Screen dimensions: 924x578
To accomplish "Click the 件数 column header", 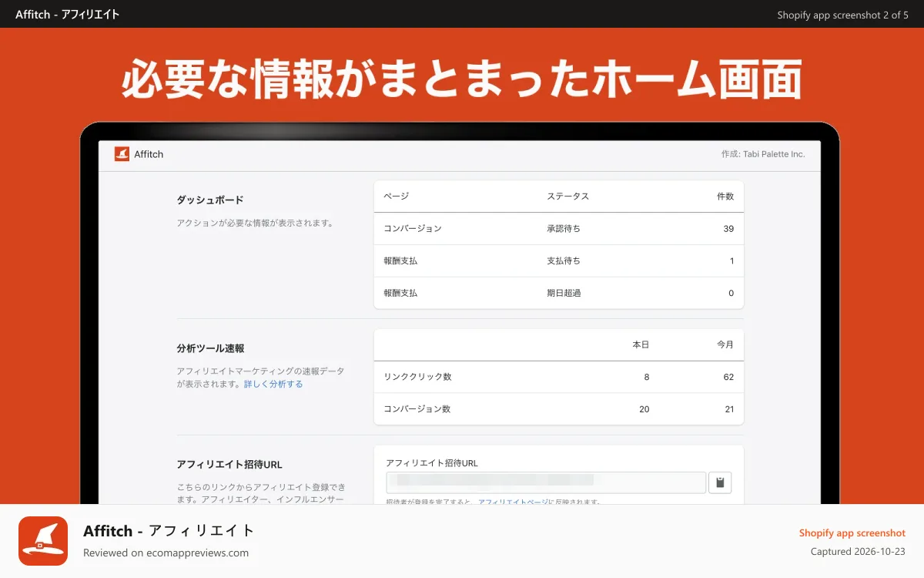I will point(725,197).
